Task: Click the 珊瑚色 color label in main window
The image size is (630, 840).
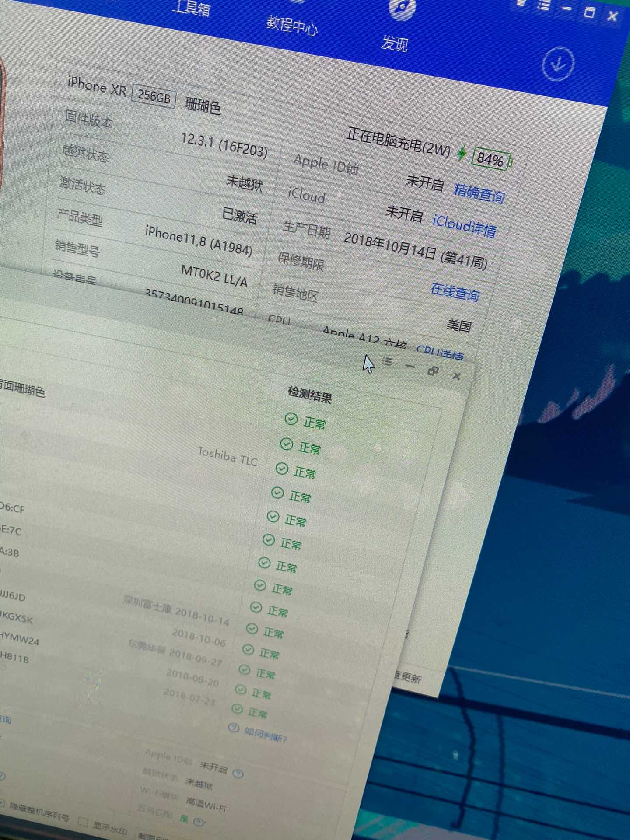Action: 203,105
